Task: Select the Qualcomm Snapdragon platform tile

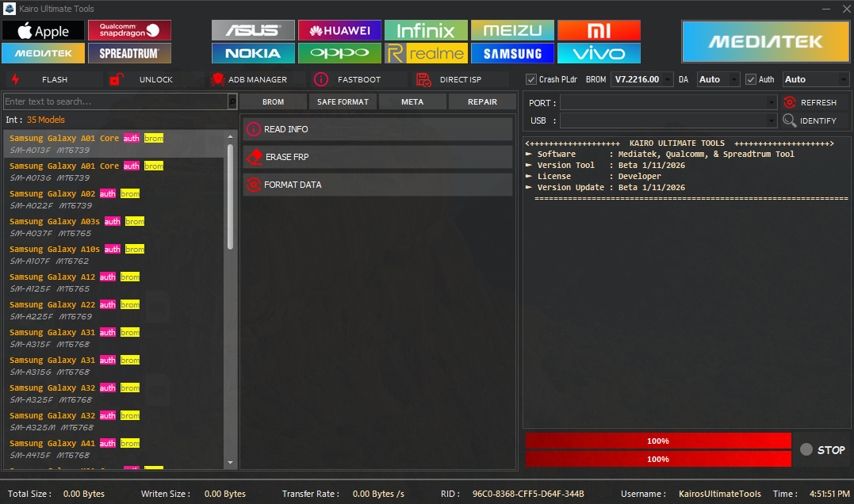Action: 129,31
